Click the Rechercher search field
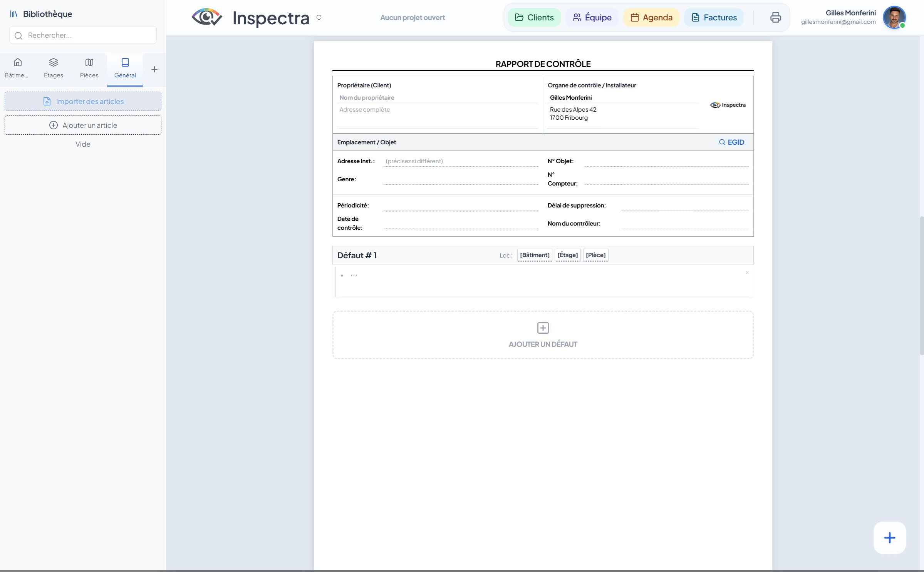924x572 pixels. [83, 35]
